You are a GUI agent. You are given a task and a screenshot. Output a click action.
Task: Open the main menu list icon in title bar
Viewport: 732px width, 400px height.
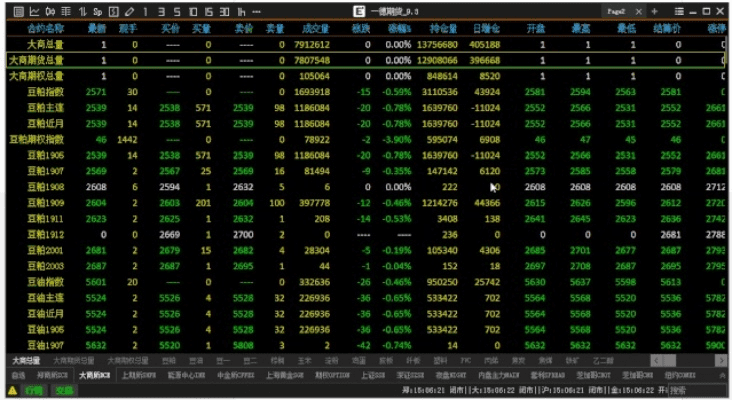(x=680, y=10)
